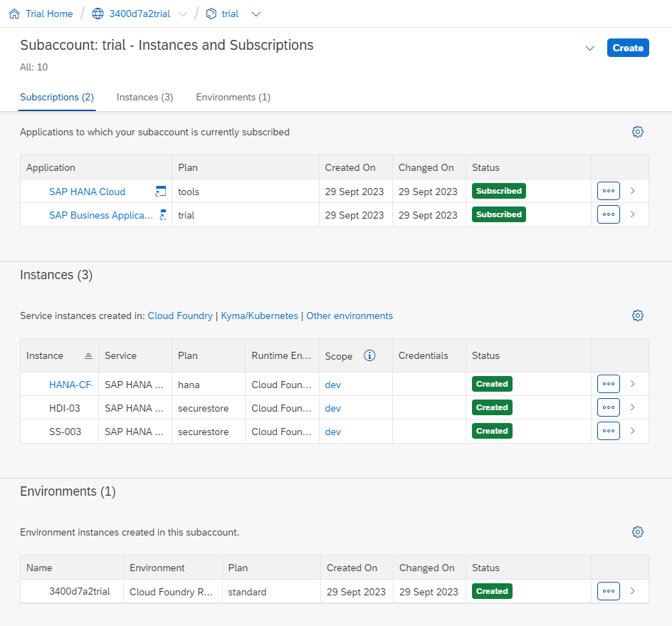Switch to the Environments (1) tab

pyautogui.click(x=233, y=97)
